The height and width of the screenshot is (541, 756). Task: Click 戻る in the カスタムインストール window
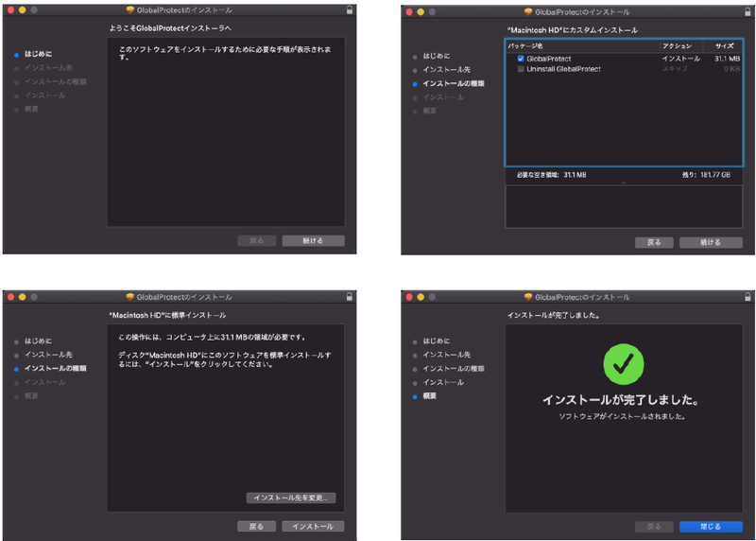coord(654,242)
